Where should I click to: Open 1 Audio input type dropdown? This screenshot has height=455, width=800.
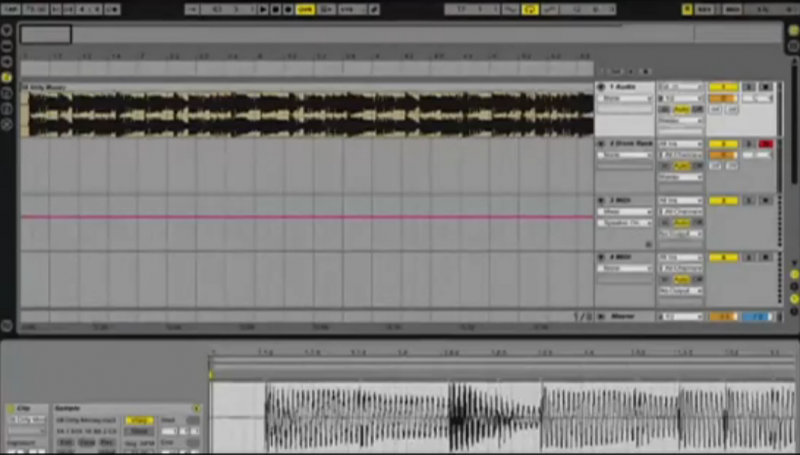pyautogui.click(x=680, y=87)
